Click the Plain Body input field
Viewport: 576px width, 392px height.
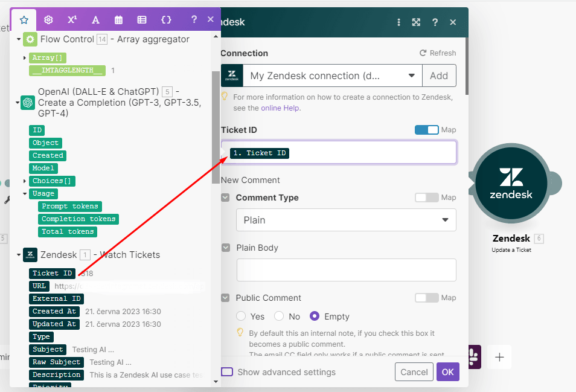coord(345,270)
